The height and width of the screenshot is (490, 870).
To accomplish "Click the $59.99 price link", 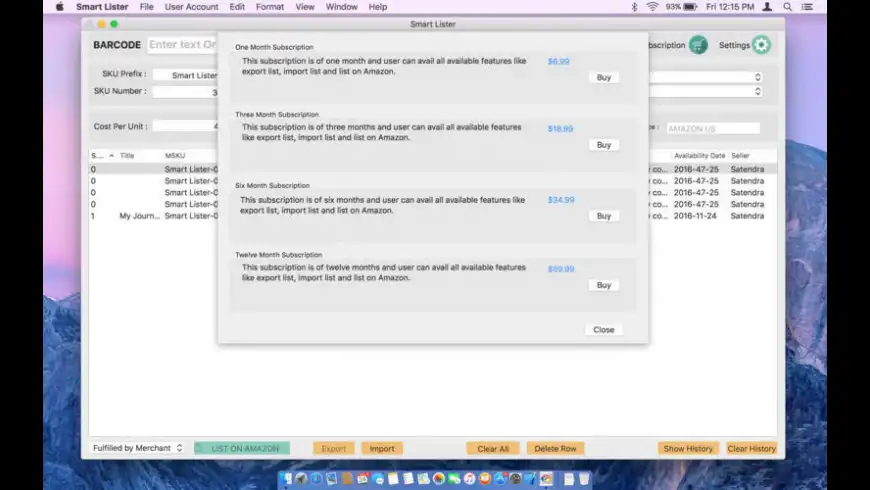I will point(561,269).
